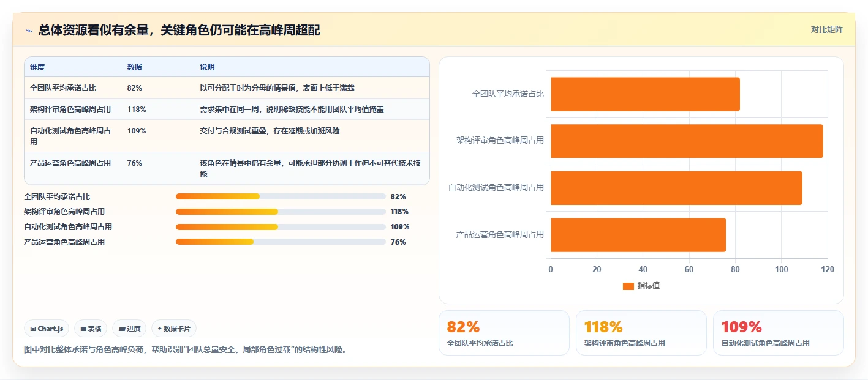The image size is (868, 380).
Task: Click the Chart.js chip icon
Action: [33, 329]
